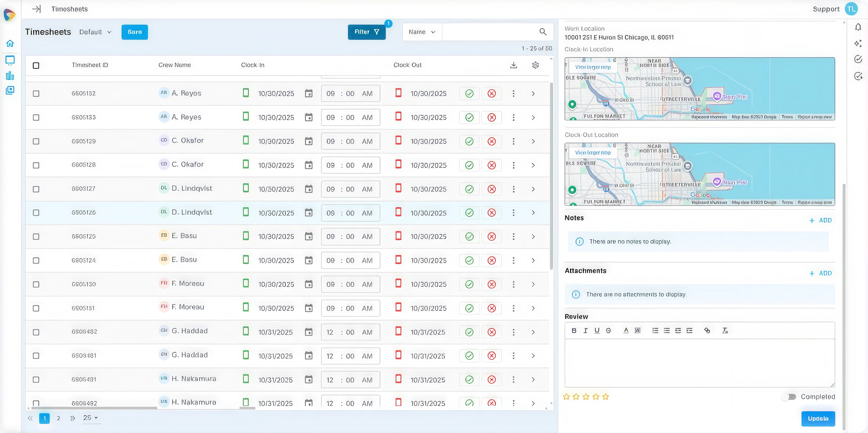Click the Filter button
This screenshot has height=433, width=868.
[367, 32]
